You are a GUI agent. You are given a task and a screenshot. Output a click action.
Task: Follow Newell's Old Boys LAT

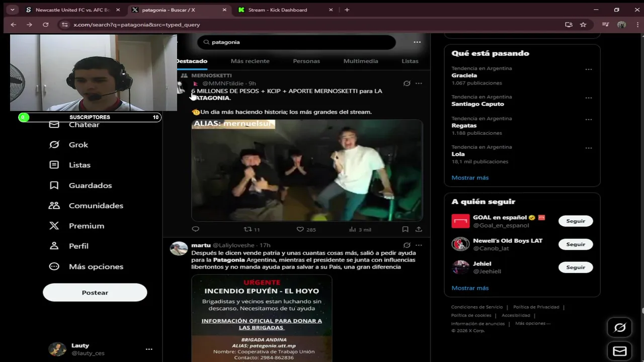576,244
